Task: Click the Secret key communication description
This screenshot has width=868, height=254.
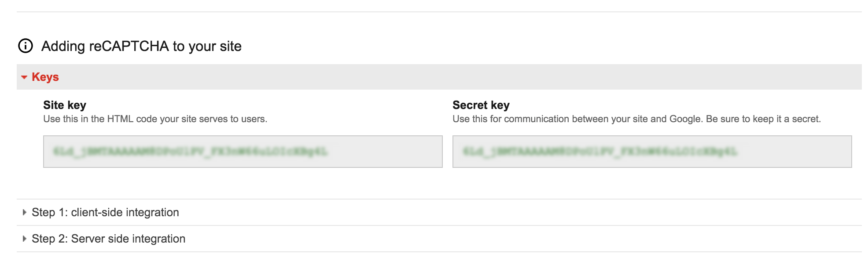Action: (636, 119)
